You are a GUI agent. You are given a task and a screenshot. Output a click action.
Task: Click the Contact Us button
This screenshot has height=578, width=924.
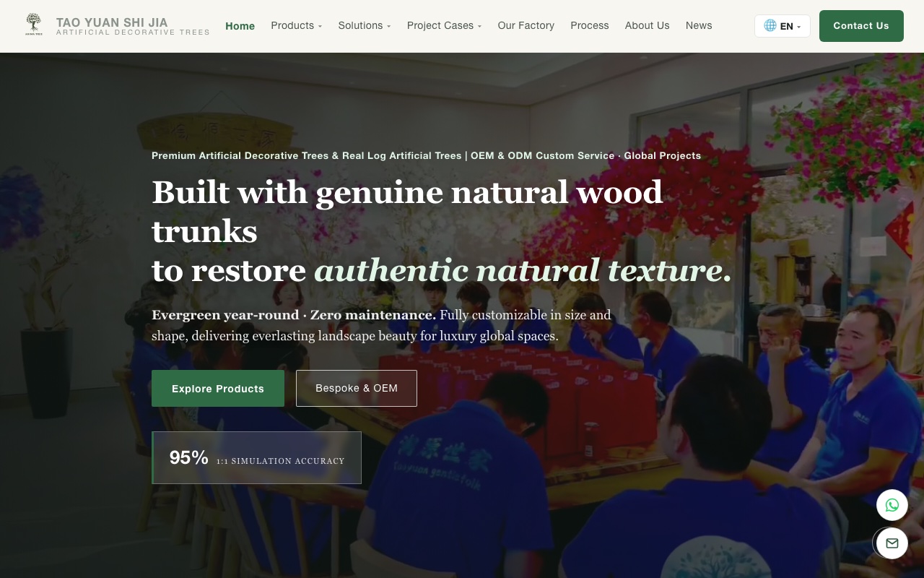(x=861, y=26)
